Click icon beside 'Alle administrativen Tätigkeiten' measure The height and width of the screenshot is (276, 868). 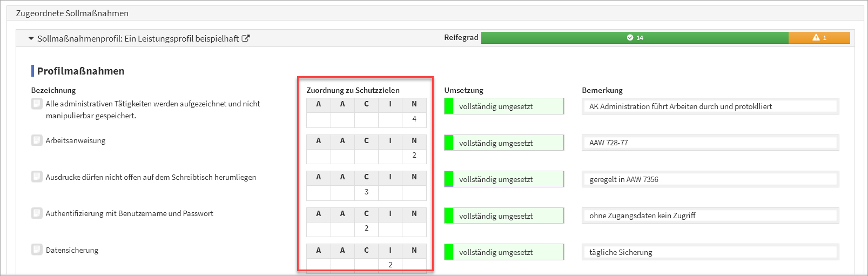click(x=37, y=104)
